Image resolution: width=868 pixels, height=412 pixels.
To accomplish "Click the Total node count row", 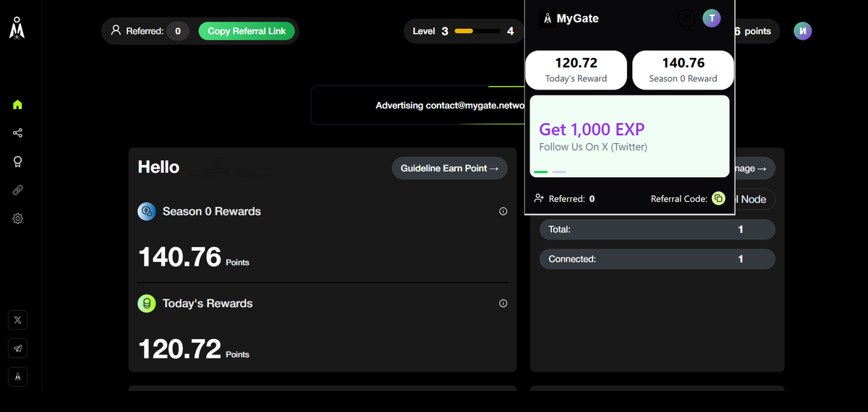I will [x=658, y=229].
